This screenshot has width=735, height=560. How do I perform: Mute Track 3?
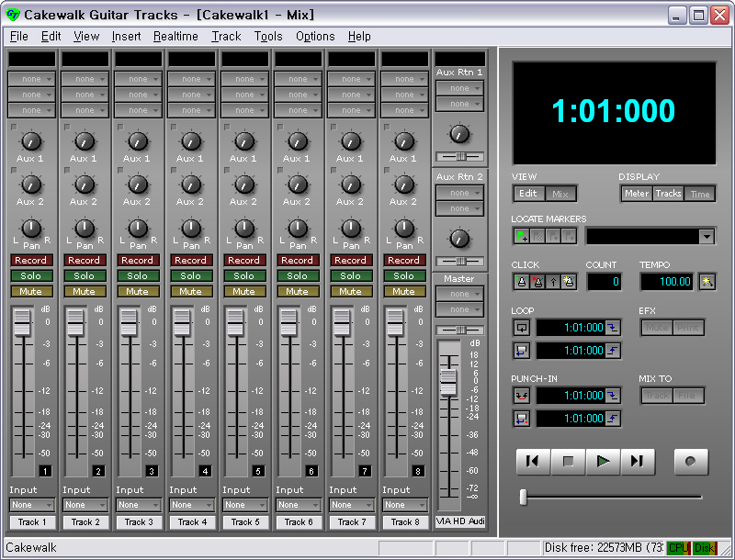coord(137,292)
